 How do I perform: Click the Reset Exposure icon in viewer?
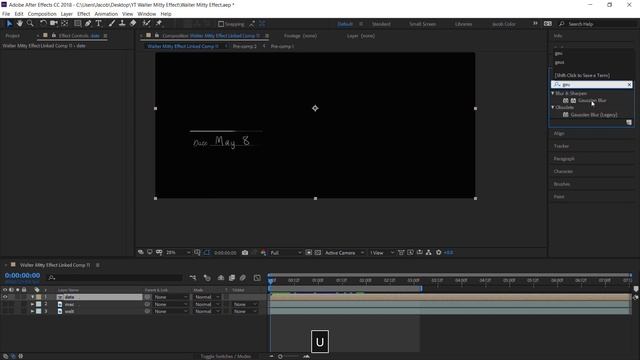tap(439, 253)
